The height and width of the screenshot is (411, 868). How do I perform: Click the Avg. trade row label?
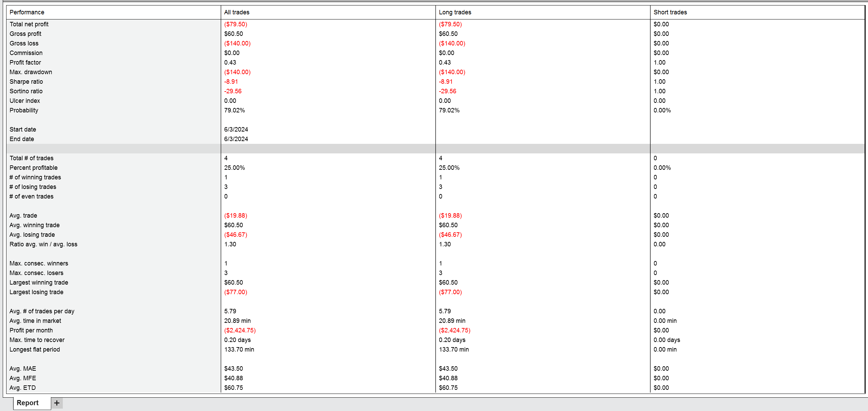point(23,216)
